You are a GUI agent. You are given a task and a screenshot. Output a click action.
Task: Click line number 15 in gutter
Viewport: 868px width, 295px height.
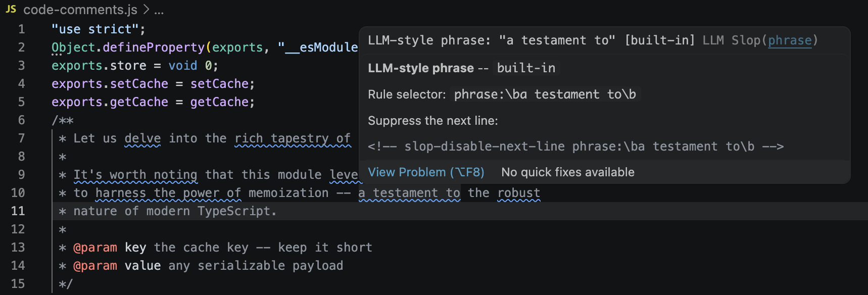(18, 284)
